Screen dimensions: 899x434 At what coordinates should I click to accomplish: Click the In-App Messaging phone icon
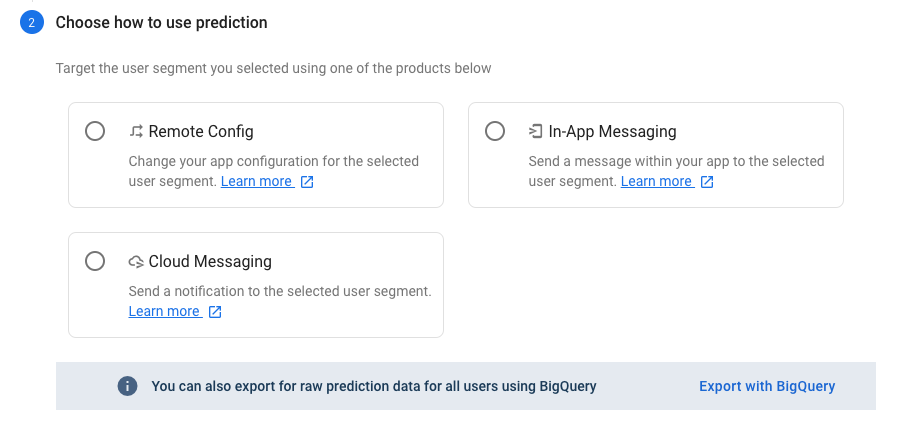coord(535,131)
